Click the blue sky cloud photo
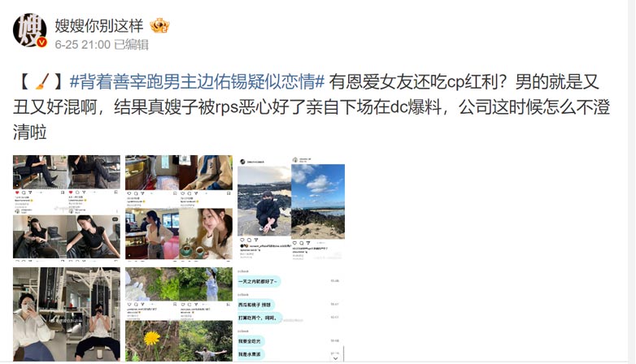Screen dimensions: 636x364 click(318, 201)
